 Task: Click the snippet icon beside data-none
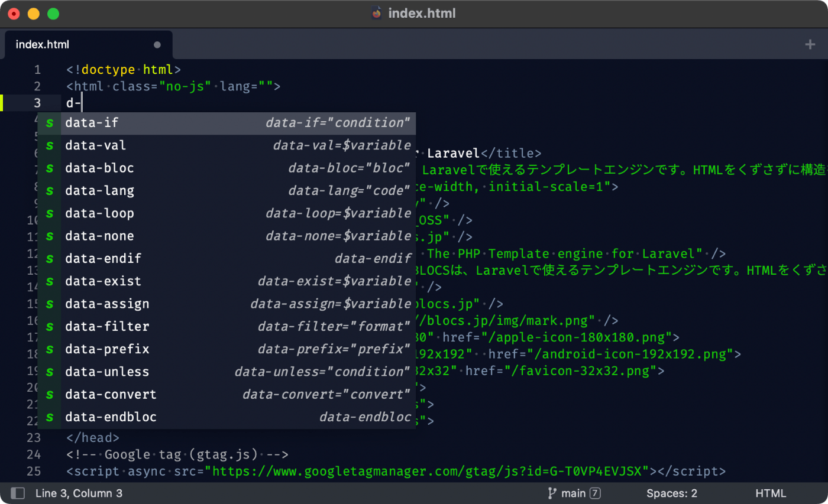point(50,236)
